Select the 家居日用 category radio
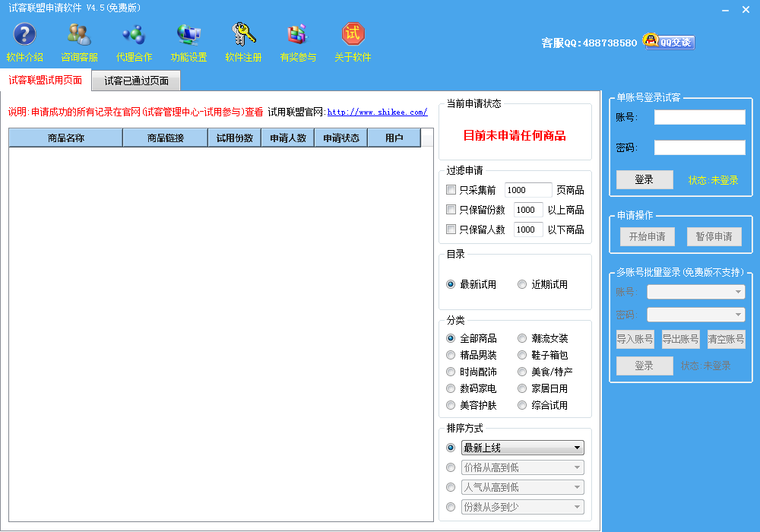This screenshot has width=760, height=532. pyautogui.click(x=522, y=388)
